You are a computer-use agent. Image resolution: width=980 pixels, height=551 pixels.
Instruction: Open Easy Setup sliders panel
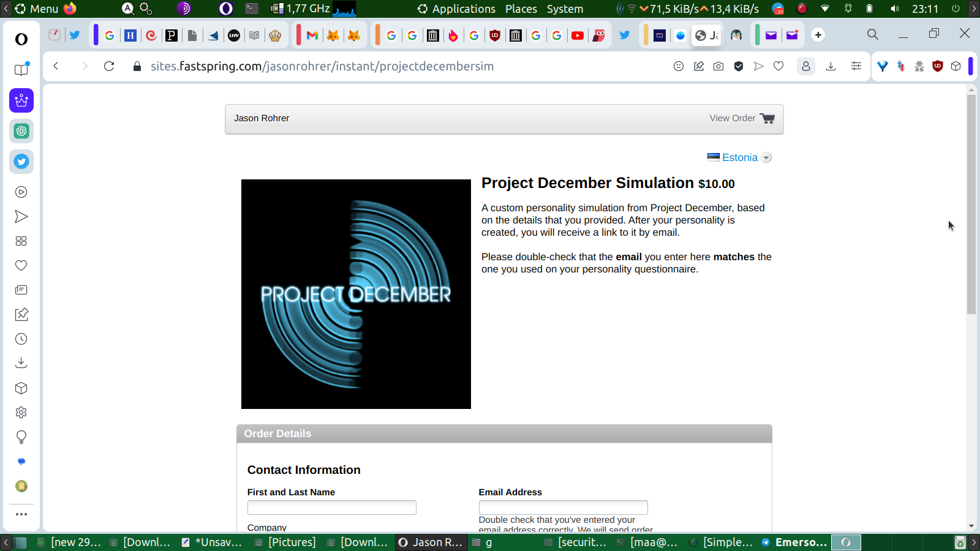[x=856, y=66]
